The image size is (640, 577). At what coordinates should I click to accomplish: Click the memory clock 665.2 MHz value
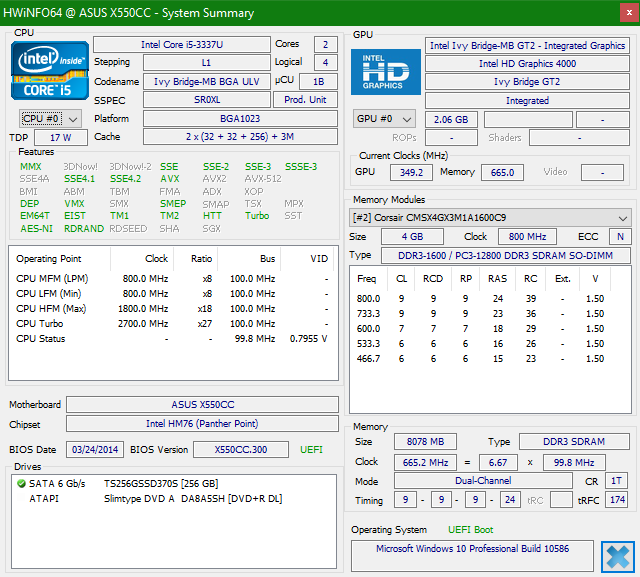click(425, 463)
